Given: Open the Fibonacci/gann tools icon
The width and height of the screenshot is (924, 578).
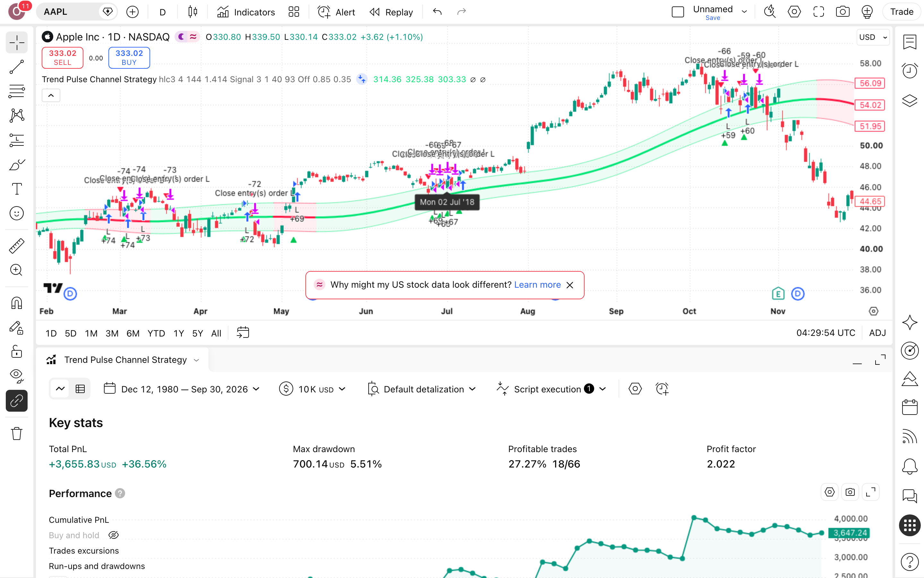Looking at the screenshot, I should tap(16, 91).
